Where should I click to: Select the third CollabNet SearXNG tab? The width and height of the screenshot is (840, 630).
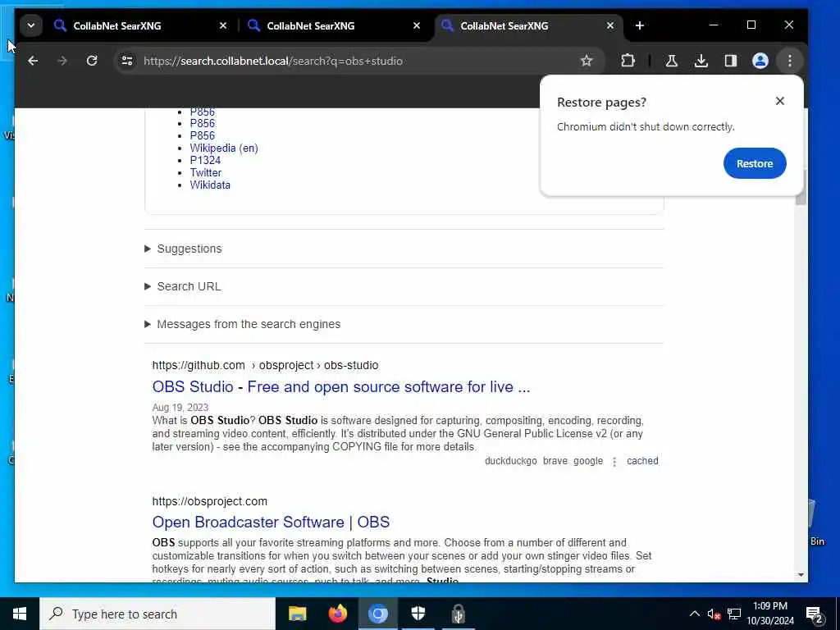pos(527,25)
